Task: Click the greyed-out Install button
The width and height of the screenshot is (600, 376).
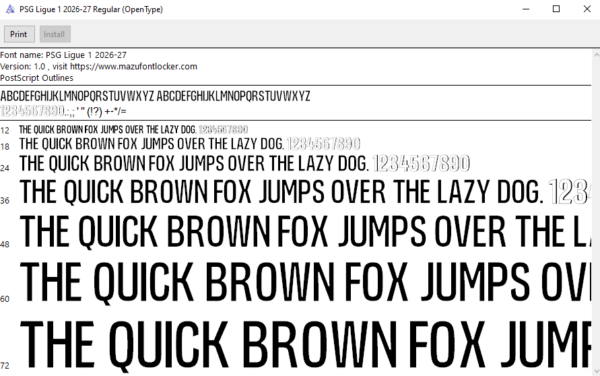Action: 55,34
